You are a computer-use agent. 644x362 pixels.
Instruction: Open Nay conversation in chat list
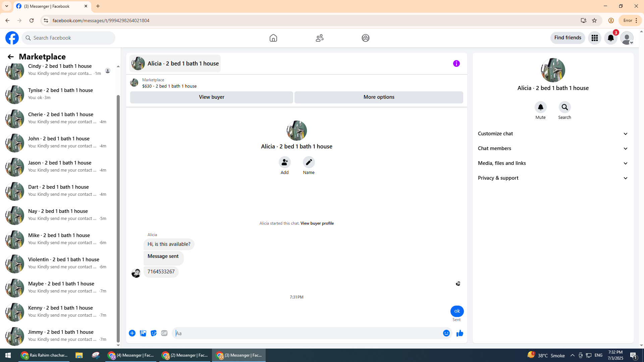pos(59,215)
